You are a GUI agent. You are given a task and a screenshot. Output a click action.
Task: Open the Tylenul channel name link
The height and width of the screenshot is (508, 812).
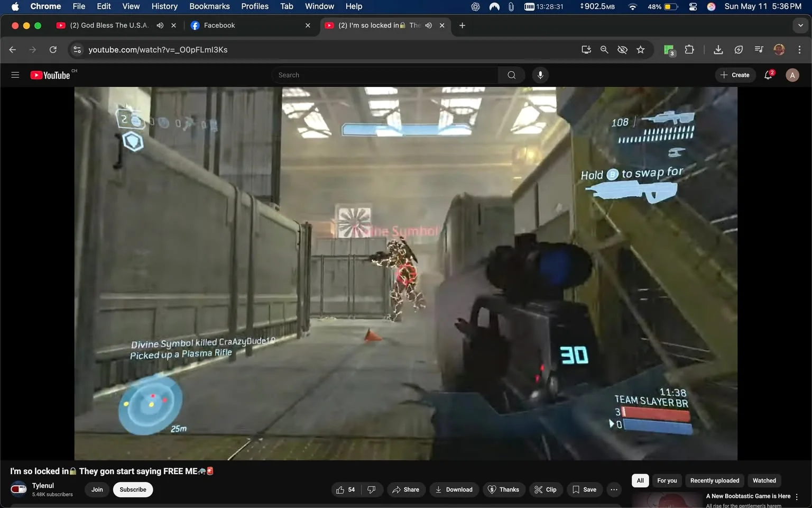(43, 485)
